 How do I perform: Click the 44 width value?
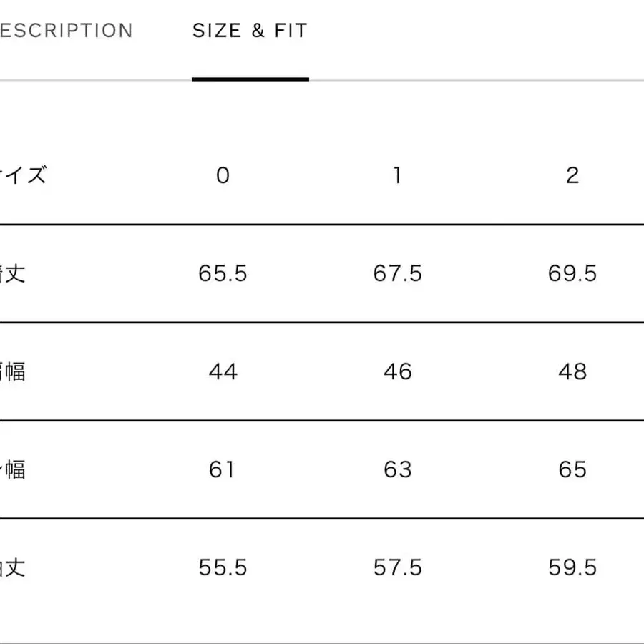[223, 371]
